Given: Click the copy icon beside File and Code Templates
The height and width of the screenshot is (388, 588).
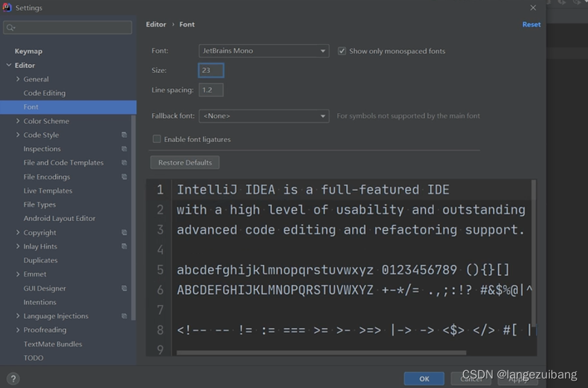Looking at the screenshot, I should pyautogui.click(x=124, y=162).
